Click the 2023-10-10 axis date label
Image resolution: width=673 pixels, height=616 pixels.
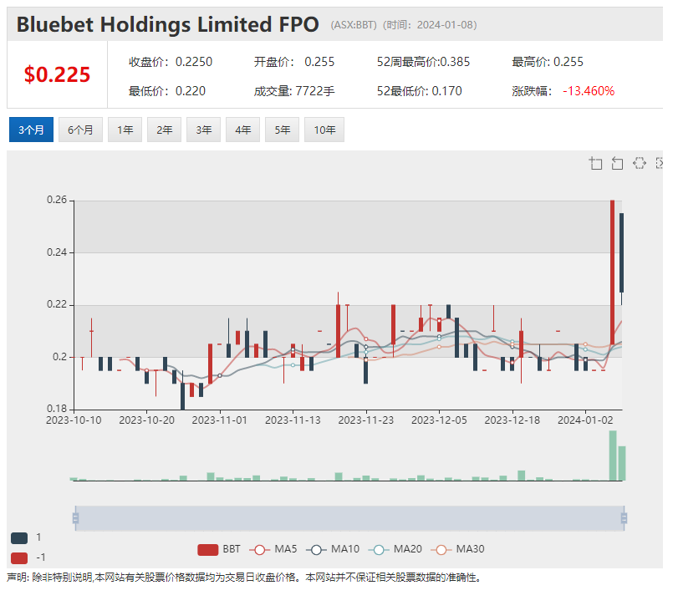(74, 420)
